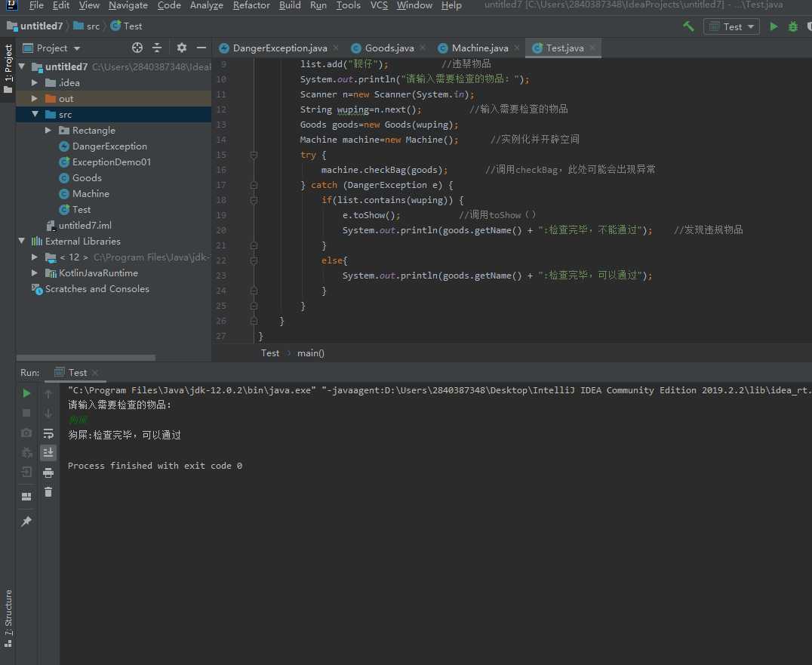Click the camera dump threads icon
The image size is (812, 665).
pos(26,433)
